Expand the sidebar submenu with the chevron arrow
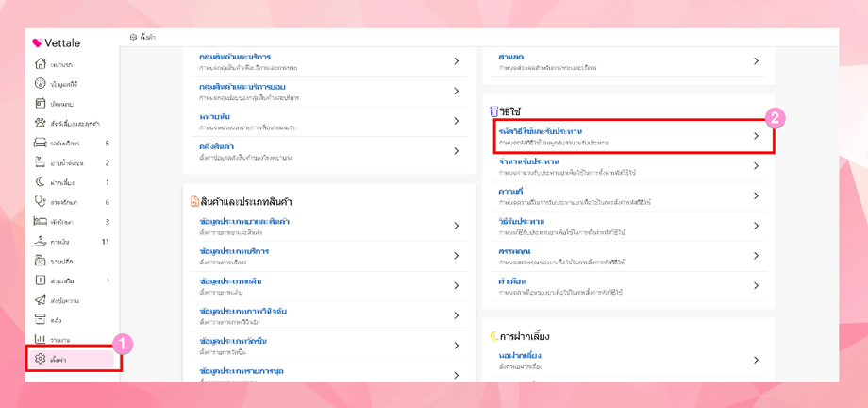Viewport: 868px width, 408px height. 108,280
